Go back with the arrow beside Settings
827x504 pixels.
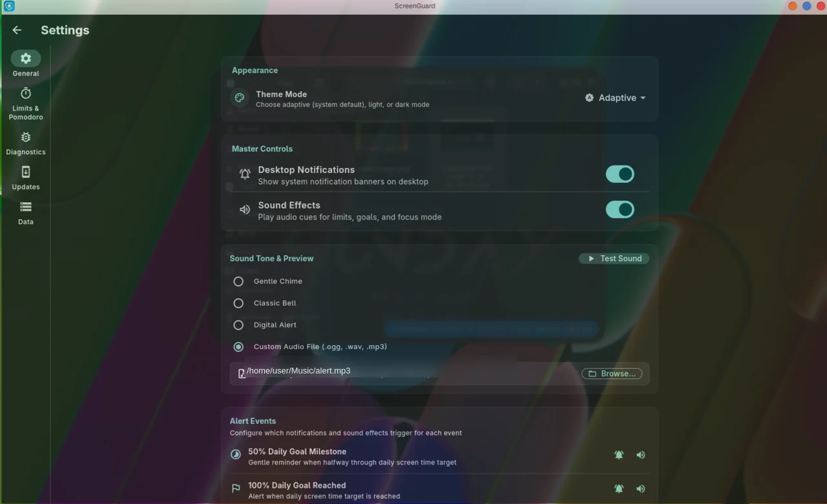17,30
